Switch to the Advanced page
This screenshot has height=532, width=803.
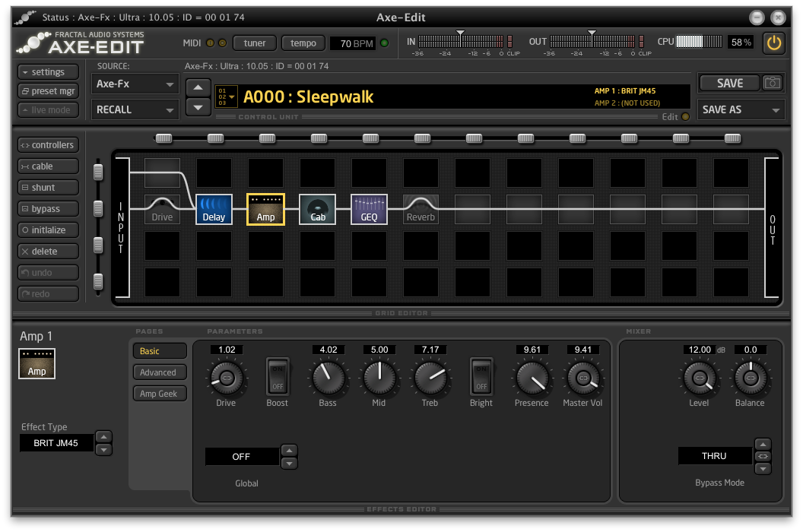(160, 372)
